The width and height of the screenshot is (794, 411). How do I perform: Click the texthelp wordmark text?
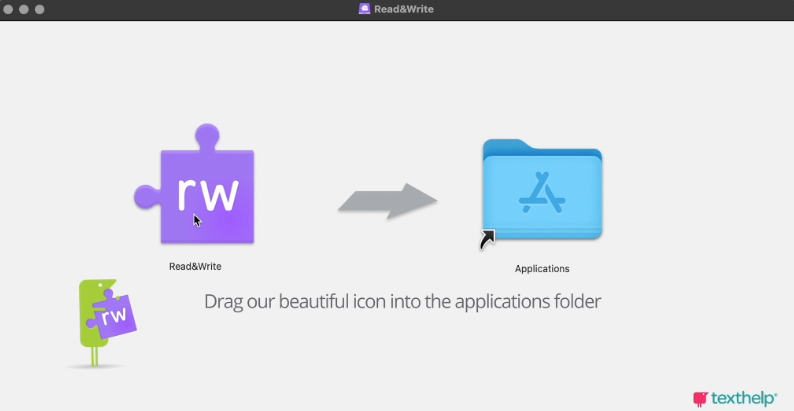click(x=744, y=398)
